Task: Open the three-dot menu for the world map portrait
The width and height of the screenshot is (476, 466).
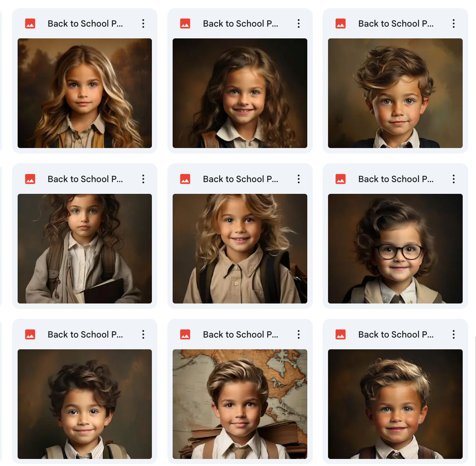Action: pos(299,334)
